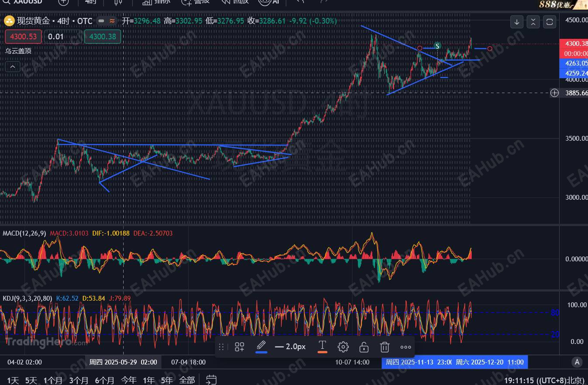Select the 5天 time range
This screenshot has height=385, width=588.
[31, 380]
